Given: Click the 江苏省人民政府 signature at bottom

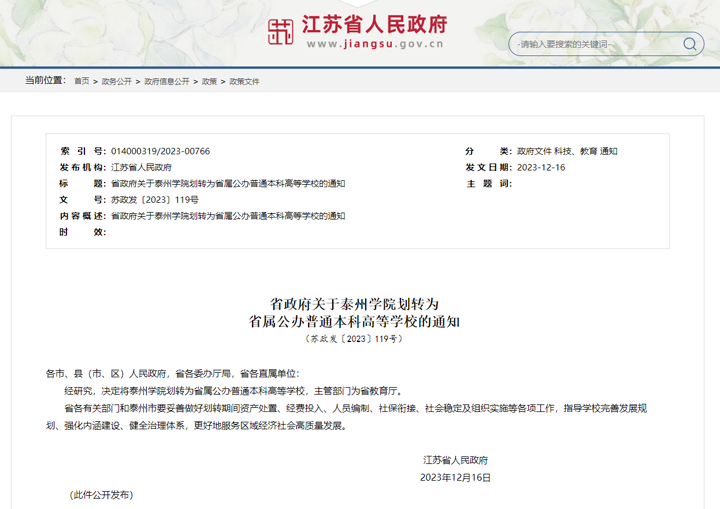Looking at the screenshot, I should pyautogui.click(x=455, y=460).
